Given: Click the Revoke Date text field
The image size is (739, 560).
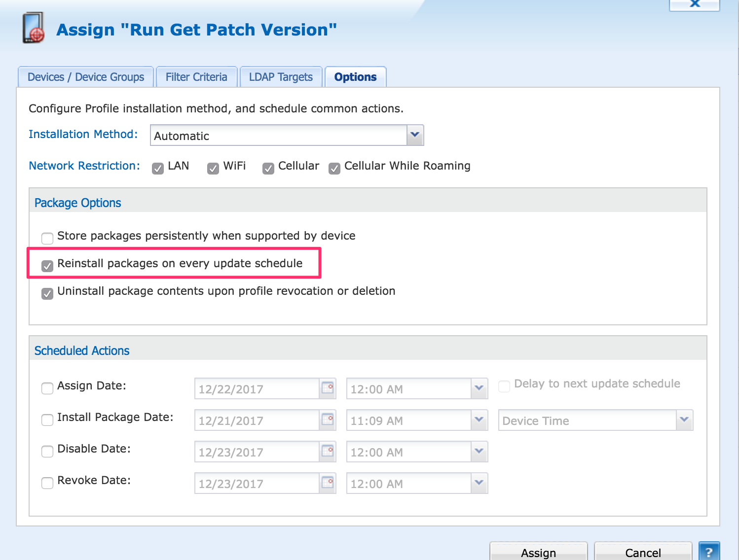Looking at the screenshot, I should pos(257,484).
